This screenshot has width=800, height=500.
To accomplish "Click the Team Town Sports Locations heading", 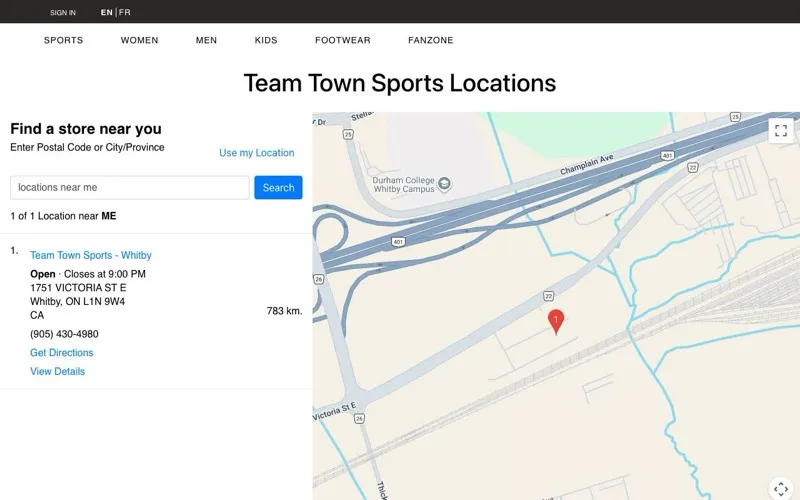I will coord(400,83).
